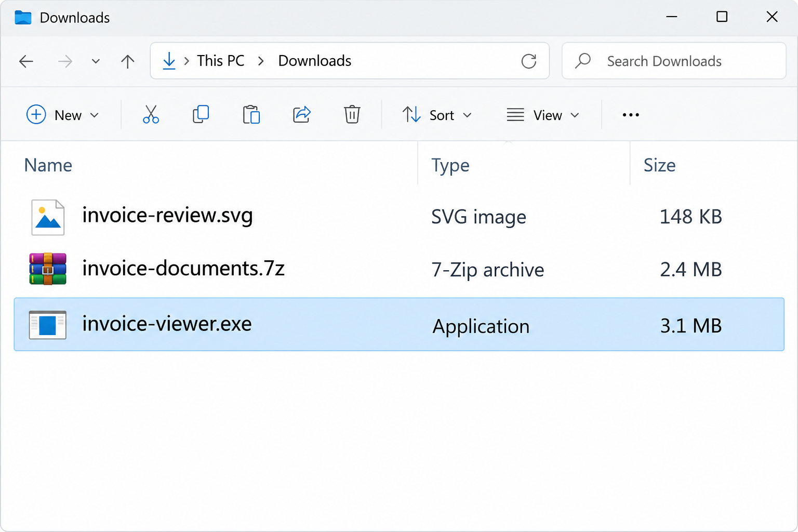
Task: Click the Downloads folder icon in title bar
Action: coord(23,17)
